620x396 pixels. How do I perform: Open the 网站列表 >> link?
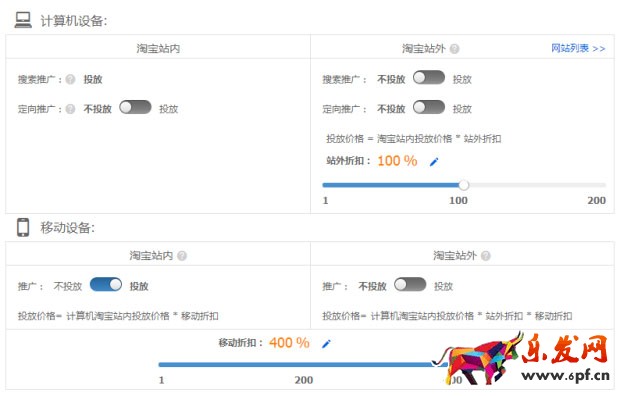(x=578, y=48)
